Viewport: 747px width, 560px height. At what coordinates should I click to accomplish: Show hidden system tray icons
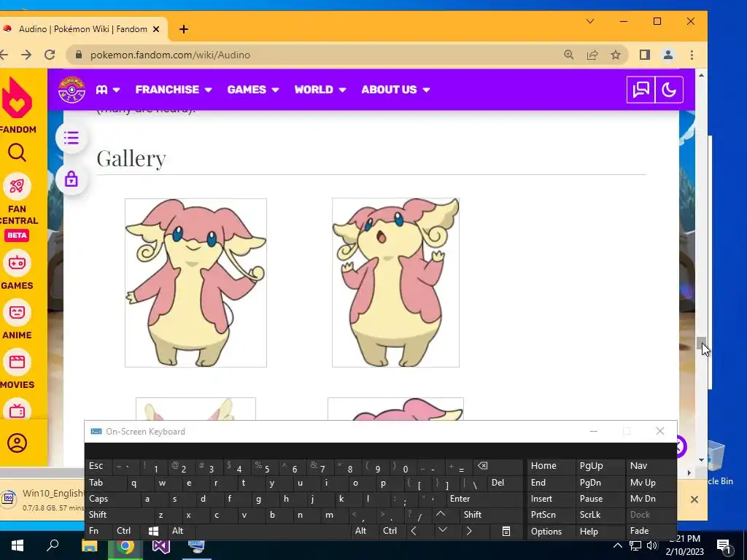pyautogui.click(x=617, y=545)
